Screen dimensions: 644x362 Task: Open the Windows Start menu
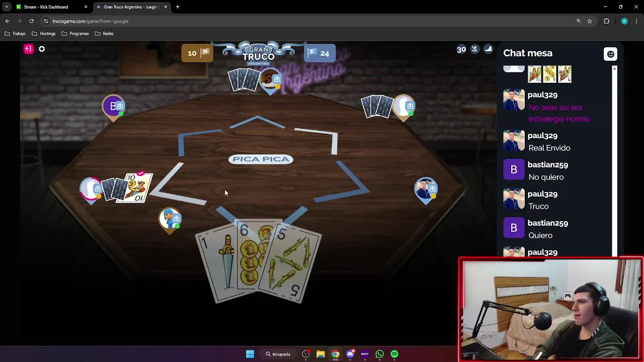(x=250, y=354)
